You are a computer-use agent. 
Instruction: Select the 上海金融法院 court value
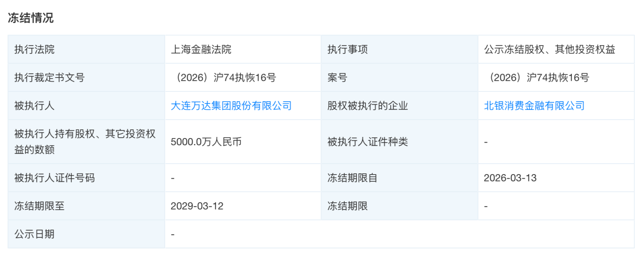point(201,49)
